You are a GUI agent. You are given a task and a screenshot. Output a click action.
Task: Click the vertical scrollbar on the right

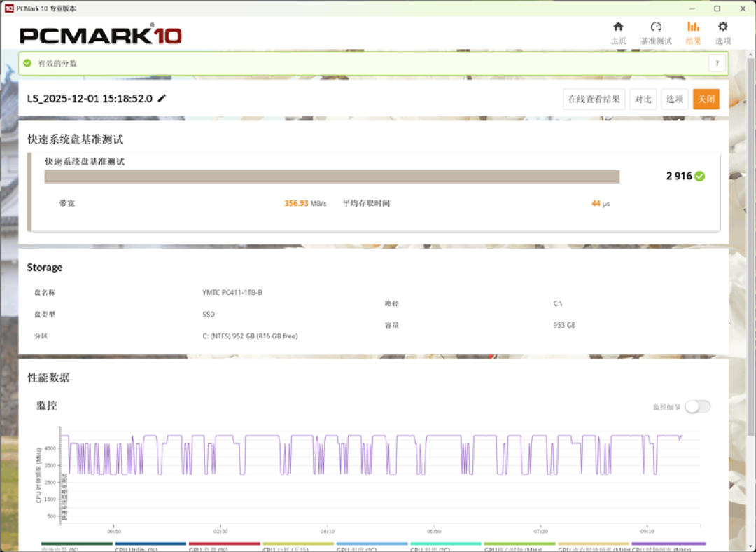[751, 246]
